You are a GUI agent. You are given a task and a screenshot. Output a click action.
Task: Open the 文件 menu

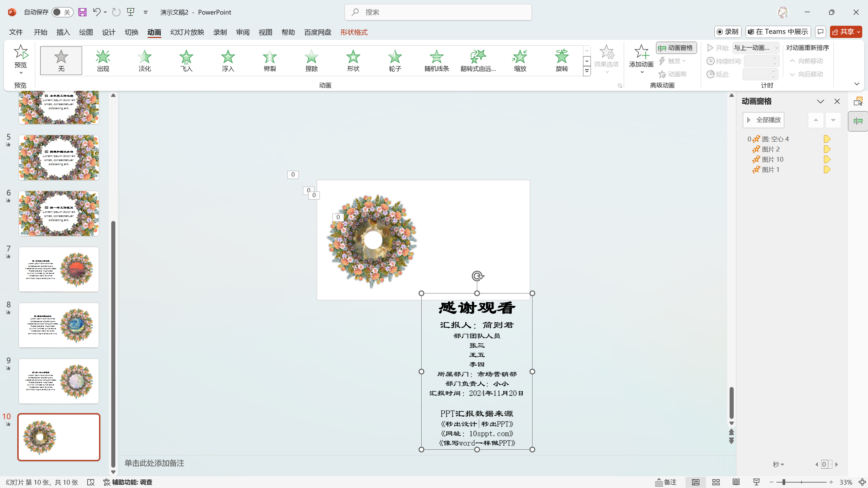(x=16, y=32)
